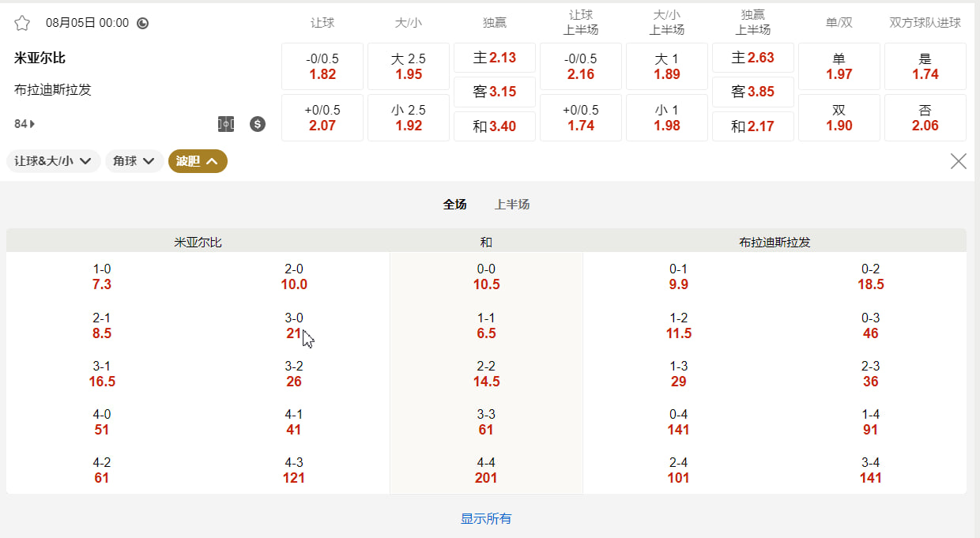Screen dimensions: 980x538
Task: Bet on 大 2.5 at 1.95
Action: [409, 66]
